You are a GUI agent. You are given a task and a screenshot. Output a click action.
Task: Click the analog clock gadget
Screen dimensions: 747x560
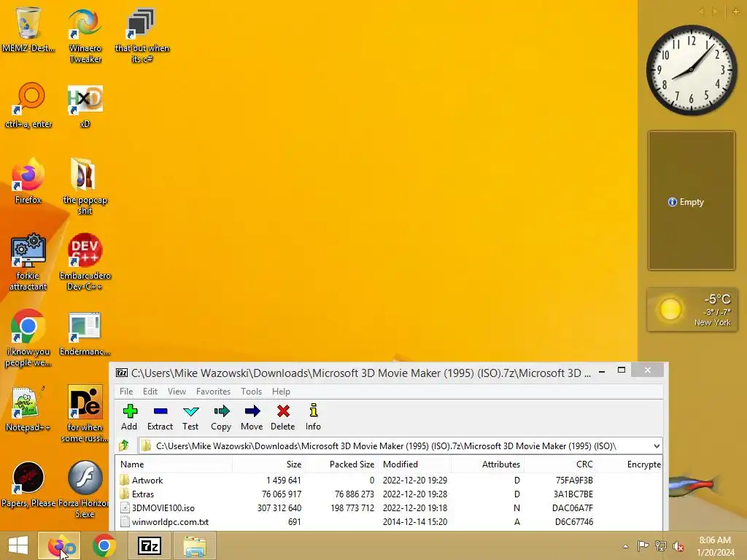(692, 69)
